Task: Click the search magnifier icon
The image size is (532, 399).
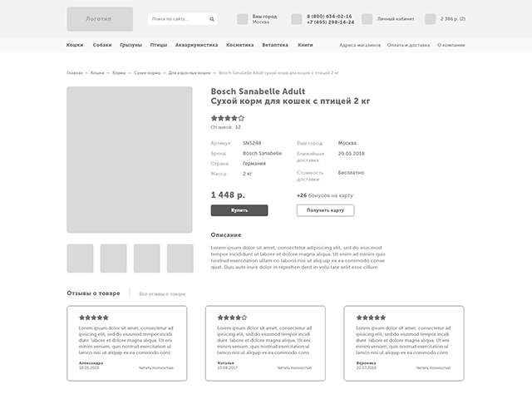Action: (212, 18)
